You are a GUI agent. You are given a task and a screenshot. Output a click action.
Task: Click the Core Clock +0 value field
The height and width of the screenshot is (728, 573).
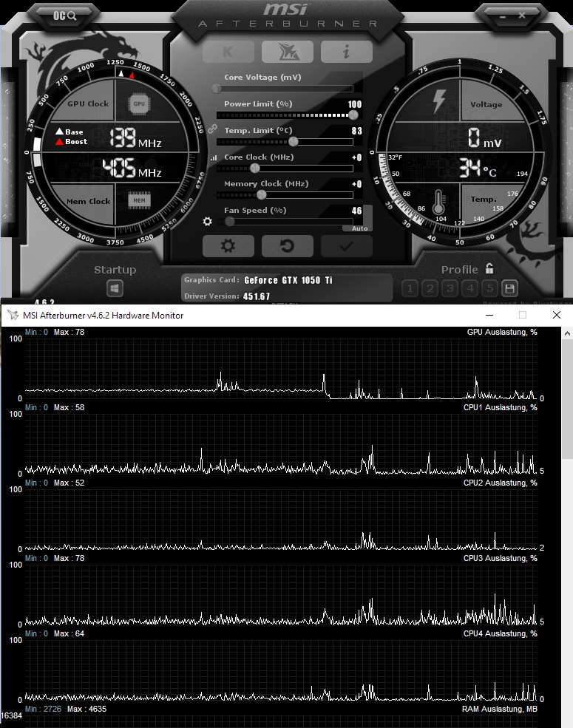pos(356,157)
